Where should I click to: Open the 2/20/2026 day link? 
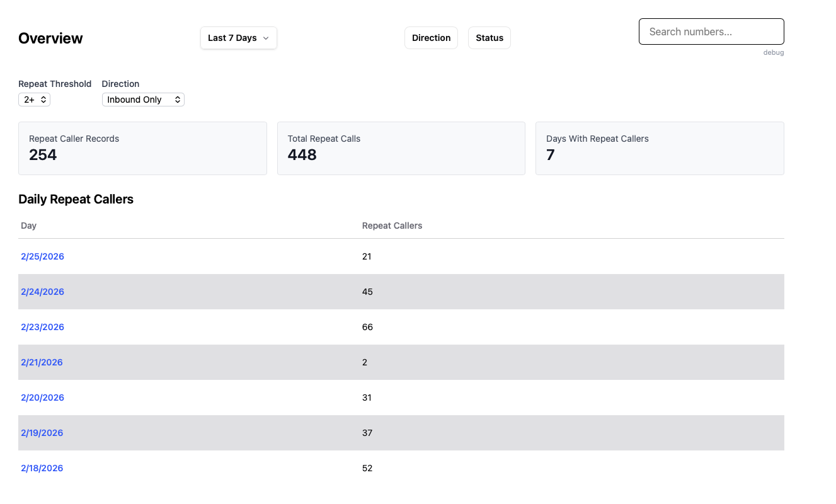(42, 398)
